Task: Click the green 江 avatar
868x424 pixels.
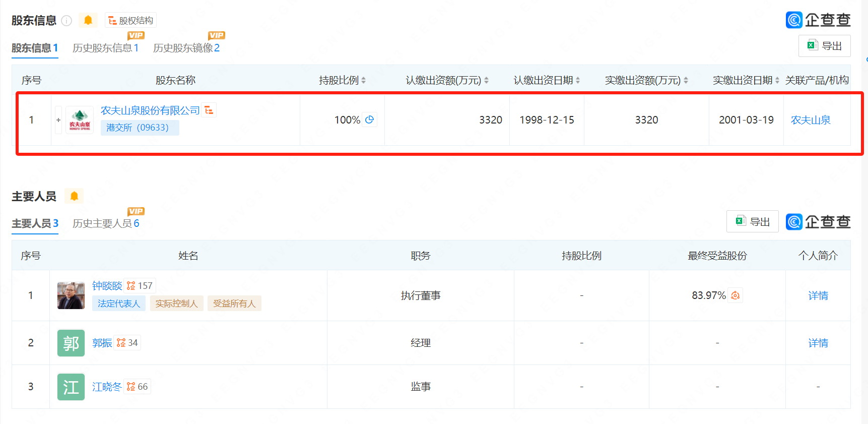Action: [71, 387]
